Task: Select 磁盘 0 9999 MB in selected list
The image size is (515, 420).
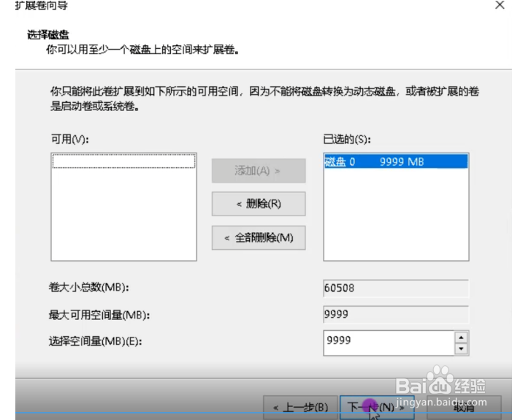Action: click(x=396, y=161)
